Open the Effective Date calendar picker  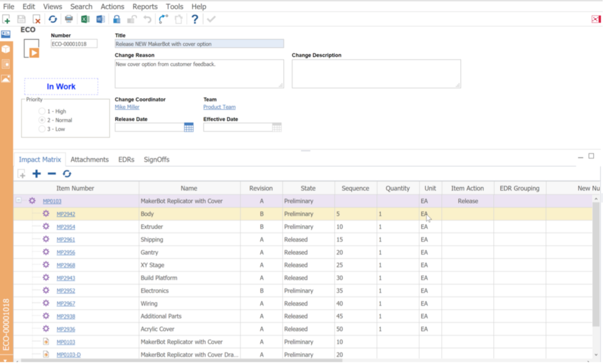point(277,128)
